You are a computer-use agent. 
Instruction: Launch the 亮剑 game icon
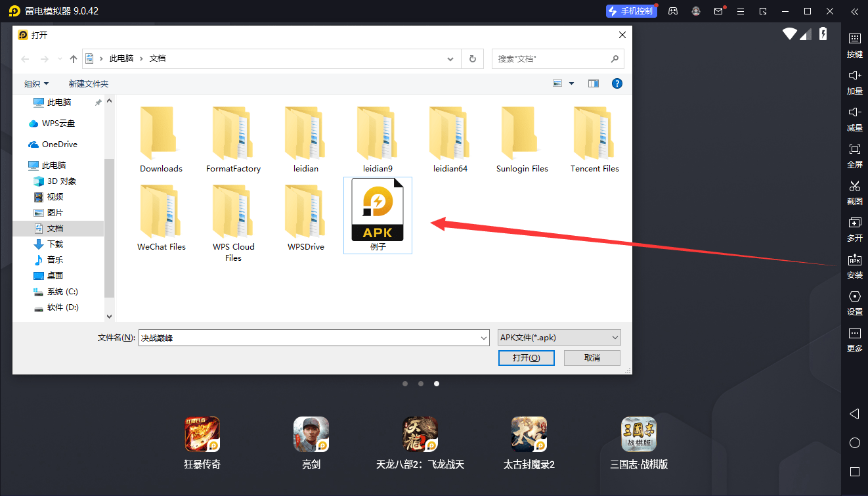pyautogui.click(x=311, y=434)
